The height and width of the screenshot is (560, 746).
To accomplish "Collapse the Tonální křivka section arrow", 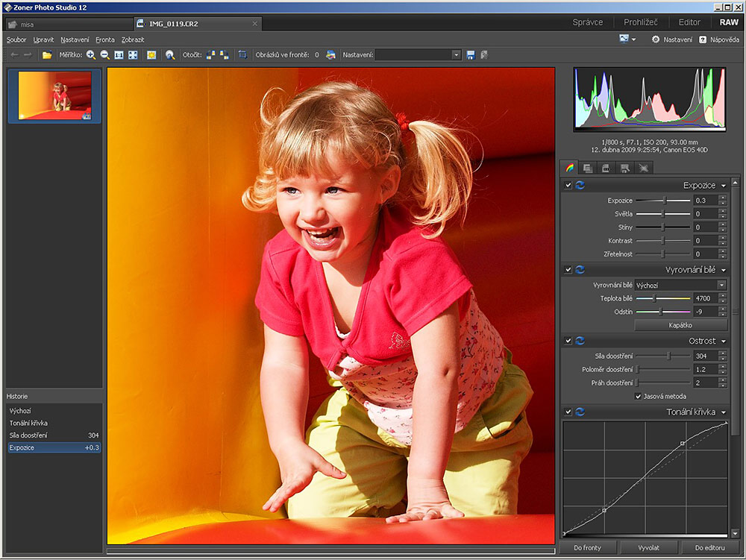I will click(724, 412).
